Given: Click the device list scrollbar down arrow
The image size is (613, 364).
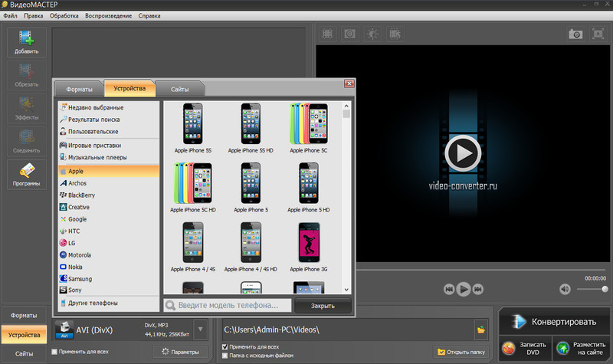Looking at the screenshot, I should [346, 290].
